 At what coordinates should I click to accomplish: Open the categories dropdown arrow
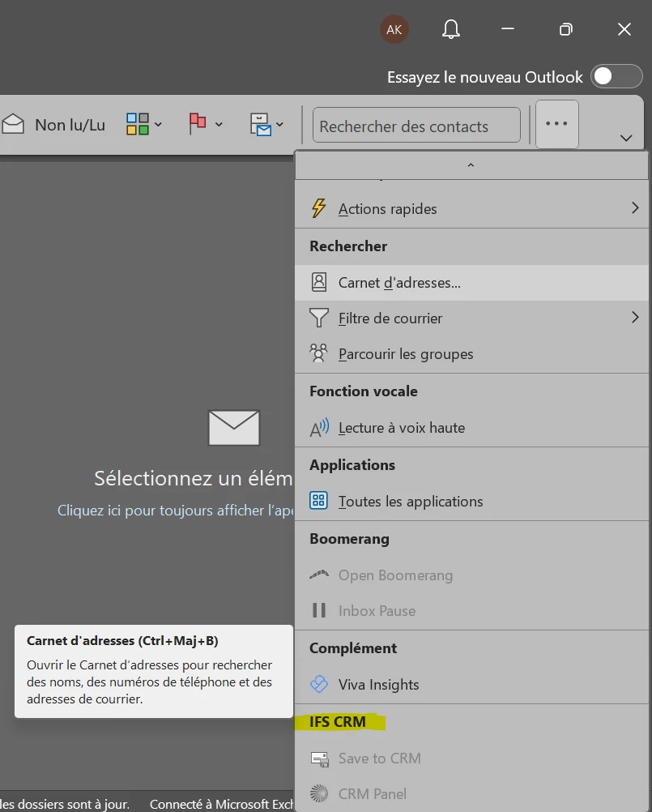coord(159,125)
